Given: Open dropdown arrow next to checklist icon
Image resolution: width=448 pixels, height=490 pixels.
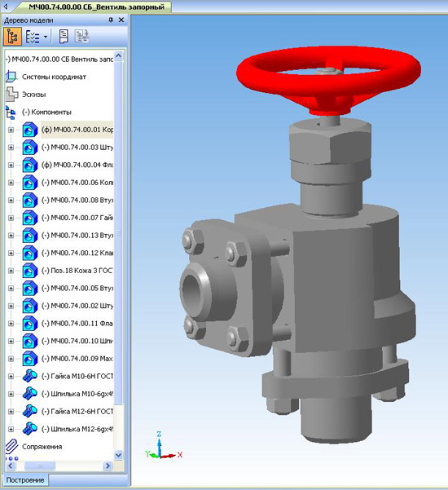Looking at the screenshot, I should coord(46,37).
